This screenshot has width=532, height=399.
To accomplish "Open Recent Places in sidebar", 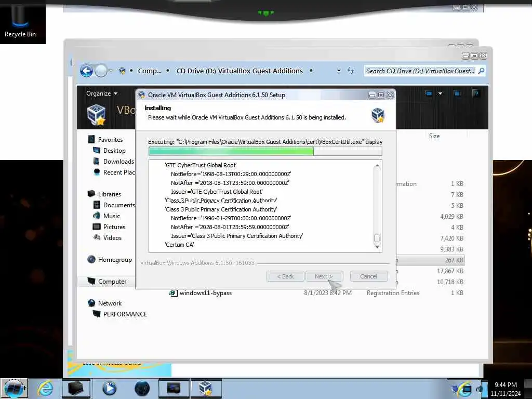I will pyautogui.click(x=119, y=172).
